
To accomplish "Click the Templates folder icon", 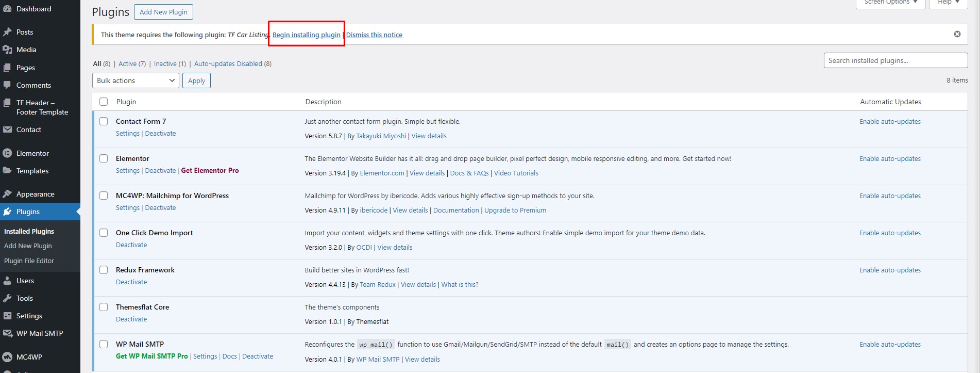I will 7,171.
